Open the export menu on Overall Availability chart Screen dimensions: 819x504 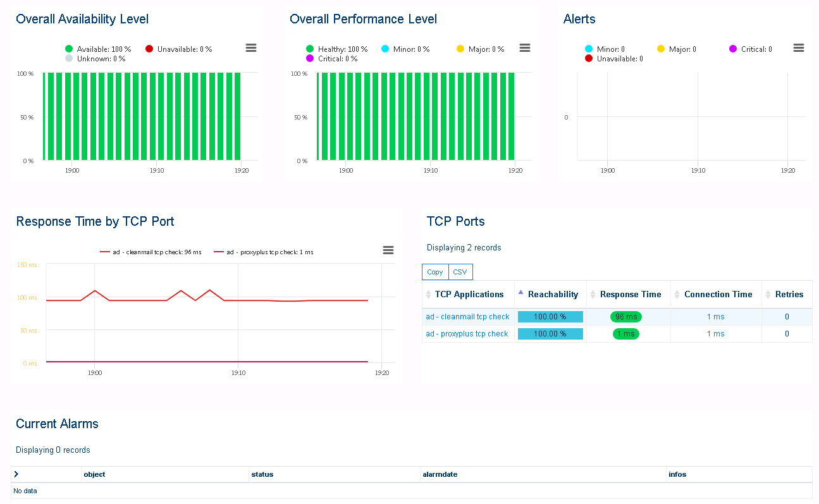coord(251,47)
